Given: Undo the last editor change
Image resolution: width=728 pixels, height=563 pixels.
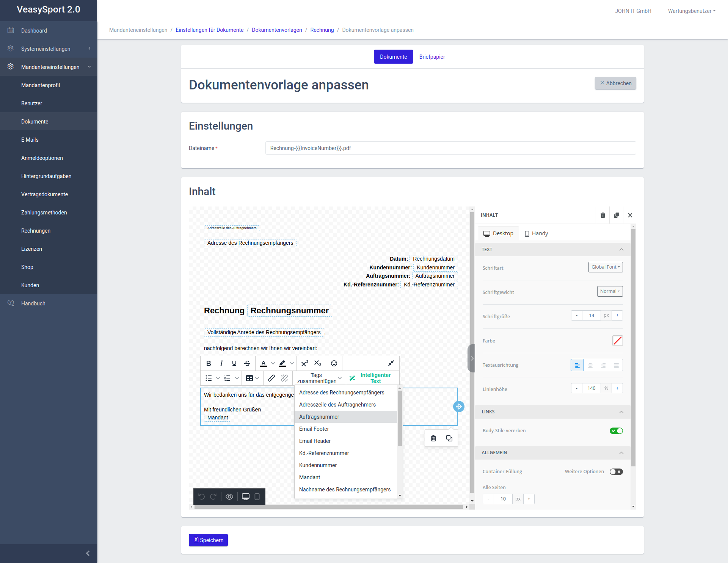Looking at the screenshot, I should coord(201,497).
